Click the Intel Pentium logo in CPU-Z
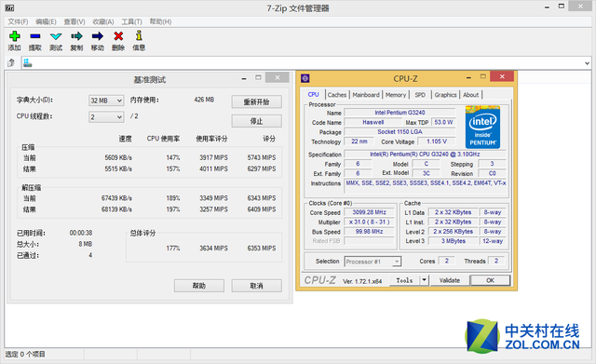 [482, 128]
